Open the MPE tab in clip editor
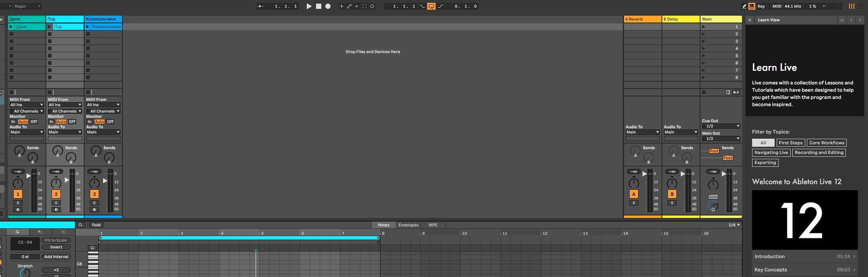 pos(433,225)
